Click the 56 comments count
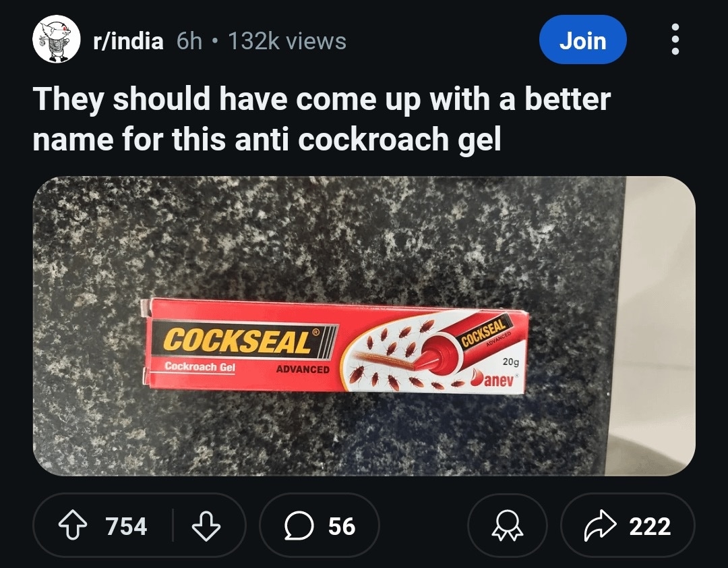 coord(342,526)
